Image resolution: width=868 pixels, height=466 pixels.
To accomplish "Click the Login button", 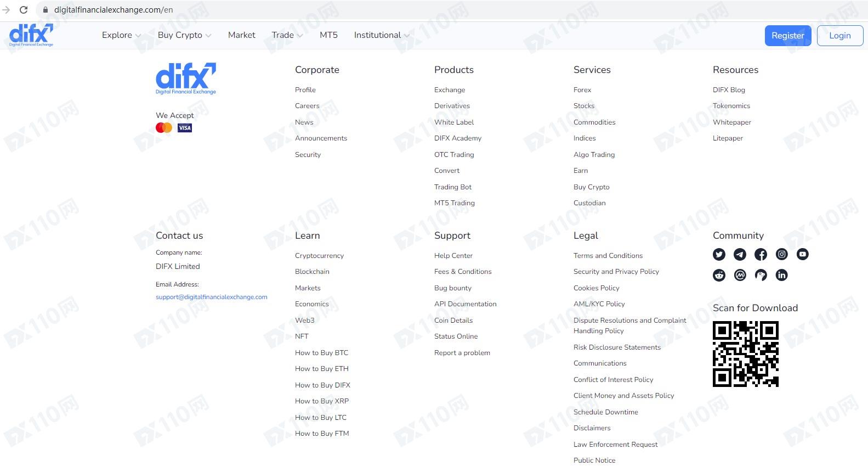I will click(x=839, y=36).
